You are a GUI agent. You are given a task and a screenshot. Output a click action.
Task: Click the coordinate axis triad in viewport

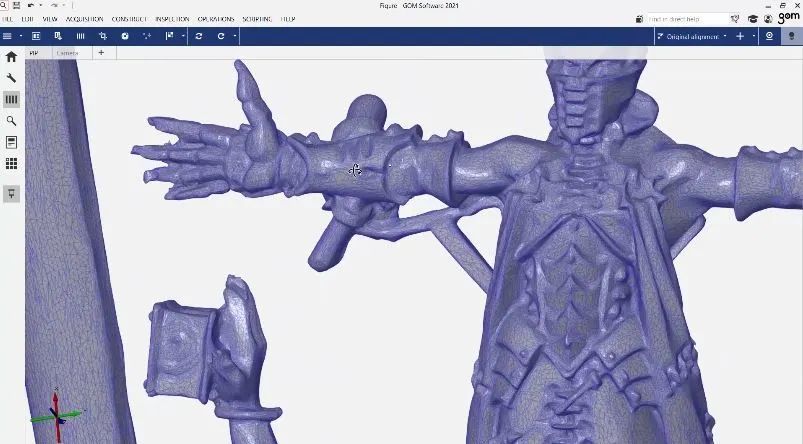tap(57, 416)
